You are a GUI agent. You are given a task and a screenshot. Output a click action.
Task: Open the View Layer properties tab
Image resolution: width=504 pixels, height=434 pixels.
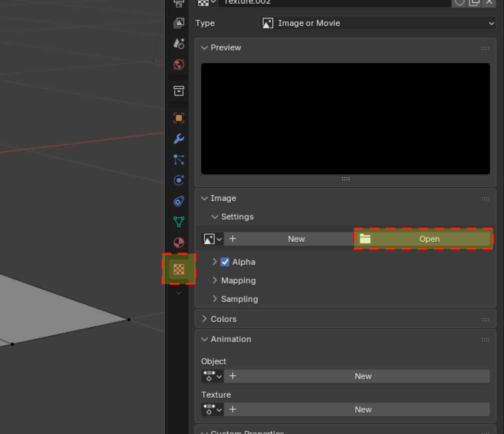(x=179, y=23)
